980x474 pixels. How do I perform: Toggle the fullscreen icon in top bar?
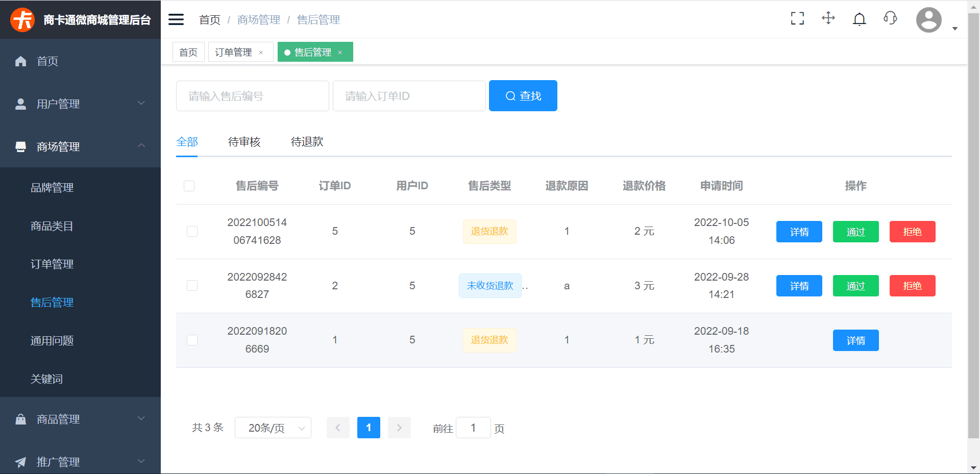(797, 18)
